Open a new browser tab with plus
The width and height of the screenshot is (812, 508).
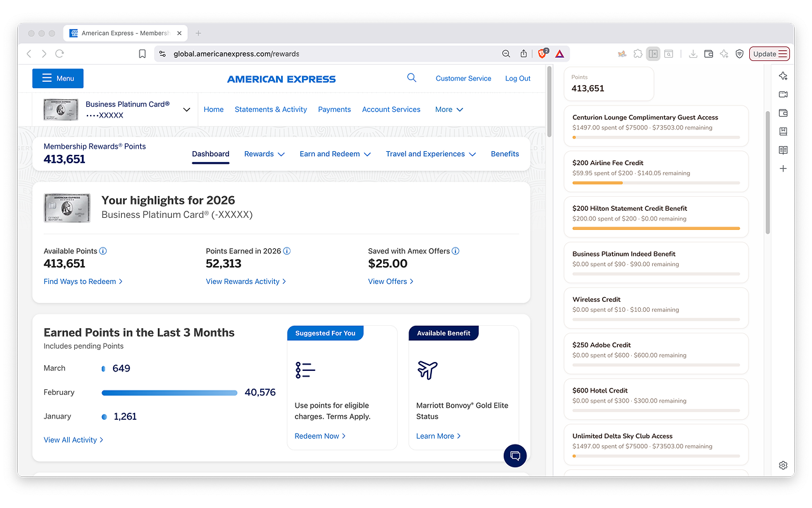[x=198, y=33]
